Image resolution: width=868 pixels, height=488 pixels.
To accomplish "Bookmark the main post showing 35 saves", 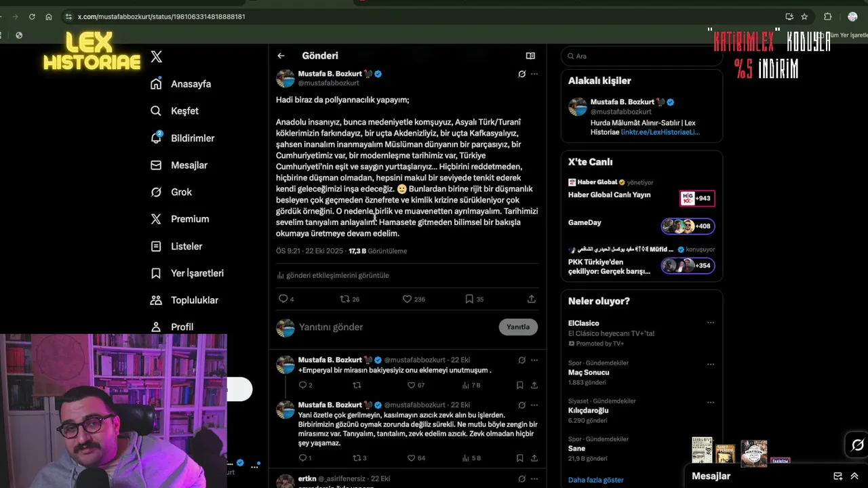I will tap(469, 299).
